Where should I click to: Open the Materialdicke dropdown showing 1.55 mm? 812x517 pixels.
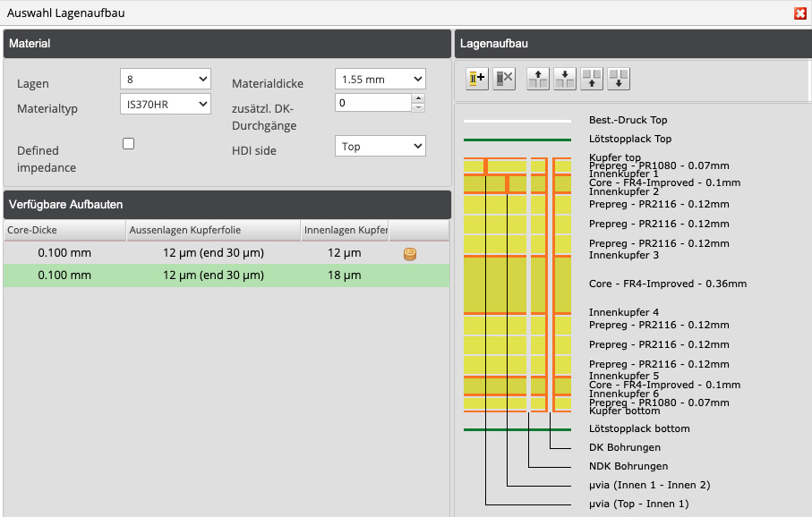coord(380,79)
